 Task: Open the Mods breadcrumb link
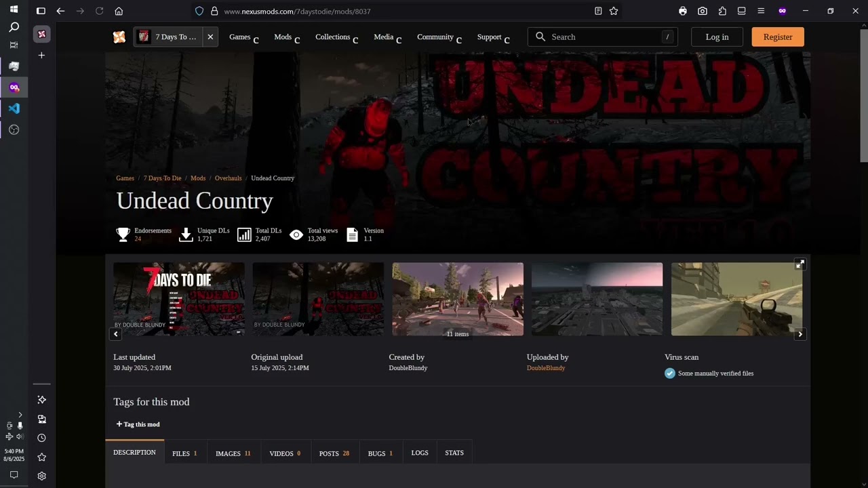pos(198,178)
